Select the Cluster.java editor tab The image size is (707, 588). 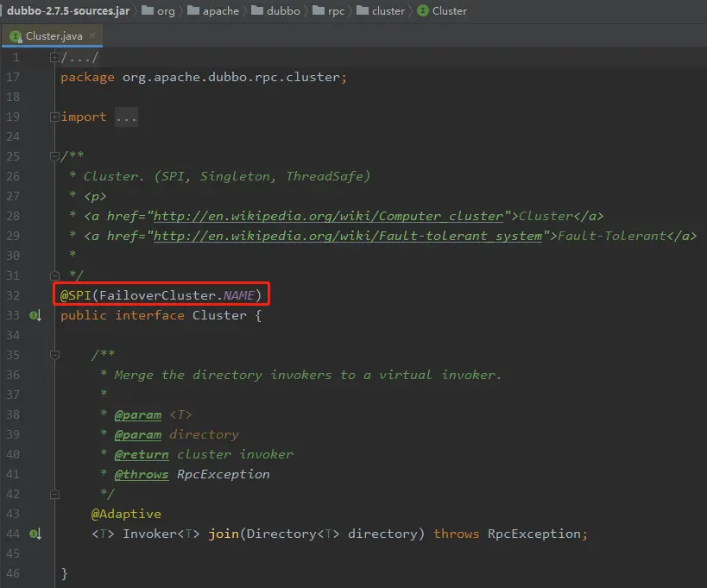coord(53,35)
